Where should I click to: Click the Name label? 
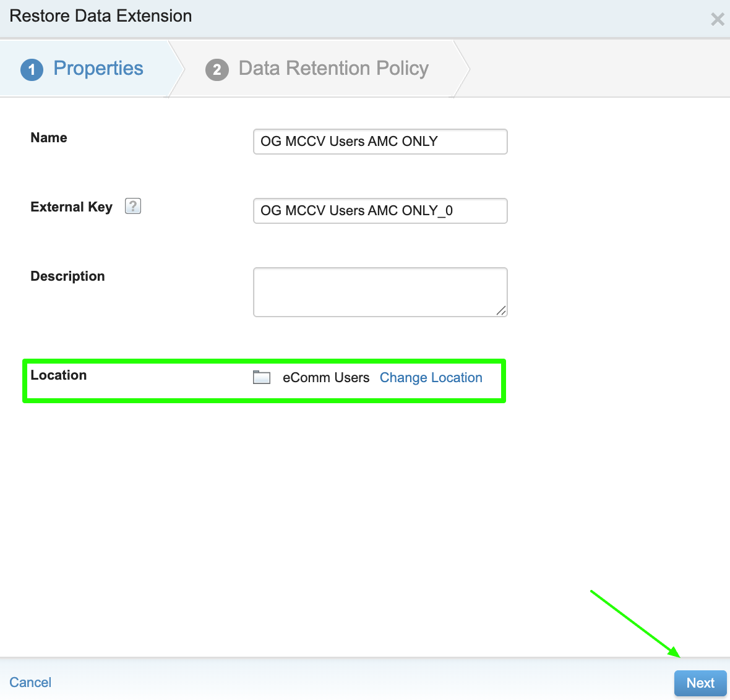[x=49, y=138]
